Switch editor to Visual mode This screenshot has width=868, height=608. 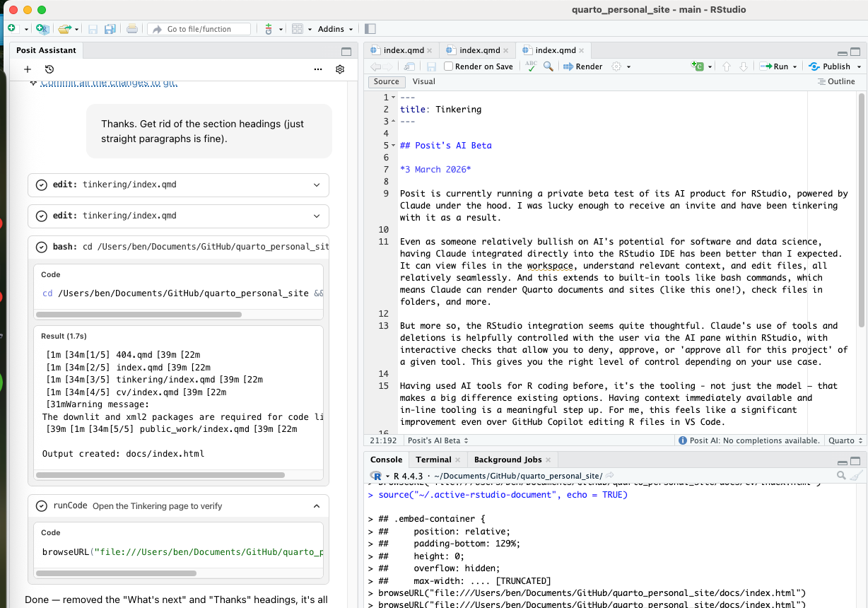tap(423, 81)
